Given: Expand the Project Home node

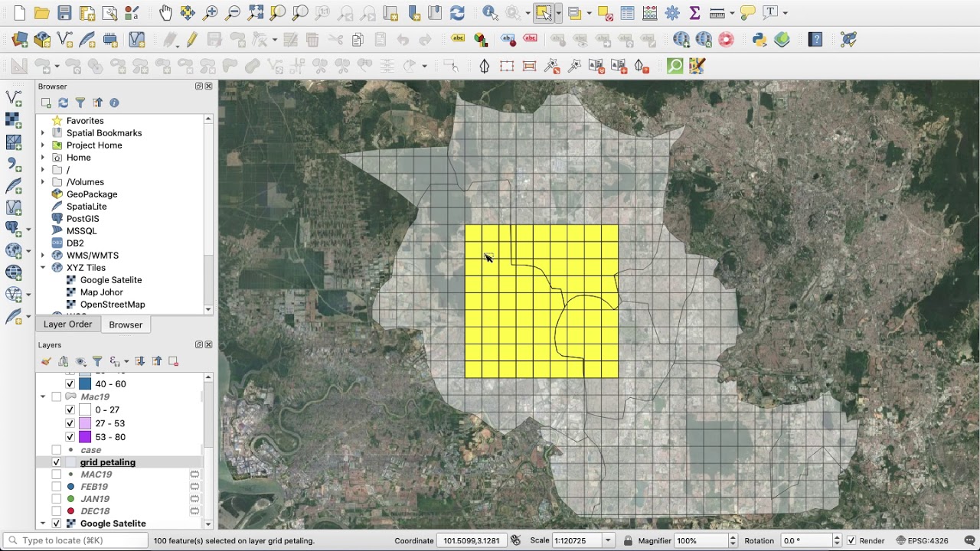Looking at the screenshot, I should tap(43, 145).
